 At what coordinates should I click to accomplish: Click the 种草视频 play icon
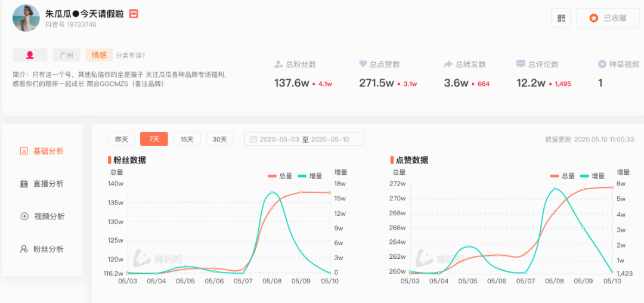pyautogui.click(x=602, y=64)
